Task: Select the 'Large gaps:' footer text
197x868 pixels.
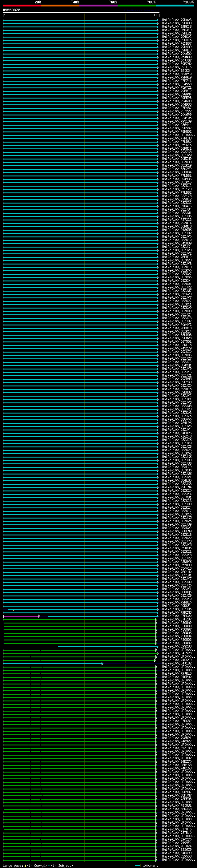Action: [13, 865]
